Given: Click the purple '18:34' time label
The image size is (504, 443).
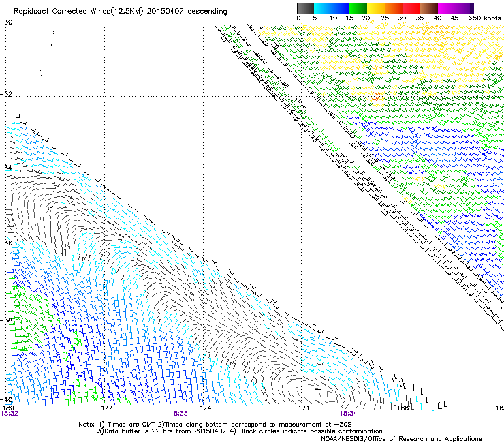Looking at the screenshot, I should click(x=349, y=414).
